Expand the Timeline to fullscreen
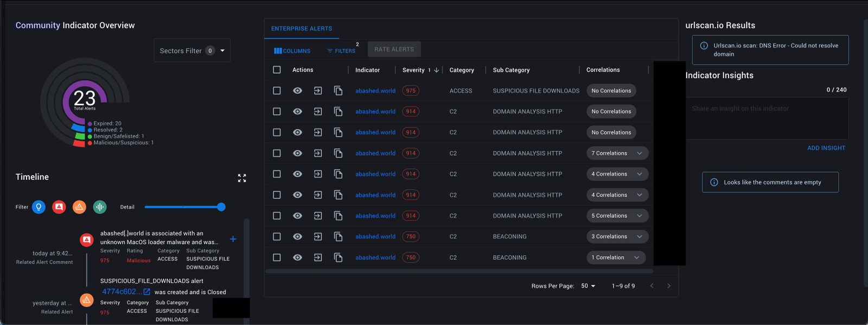 (242, 178)
